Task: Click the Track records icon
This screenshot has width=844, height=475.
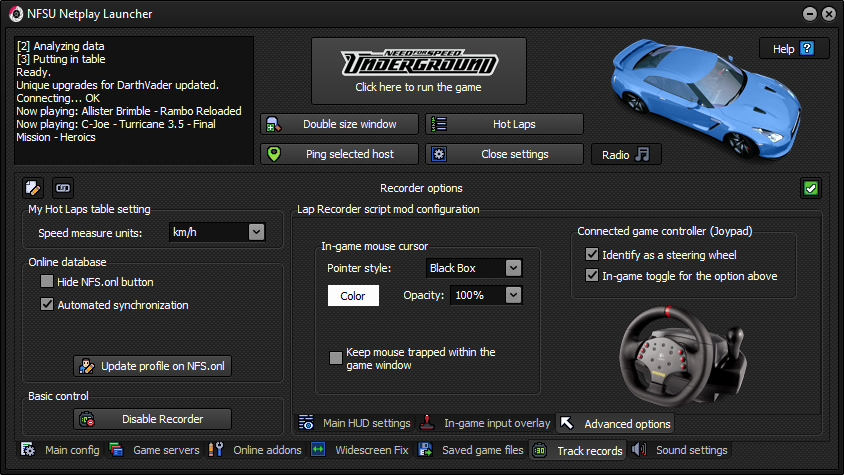Action: tap(539, 450)
